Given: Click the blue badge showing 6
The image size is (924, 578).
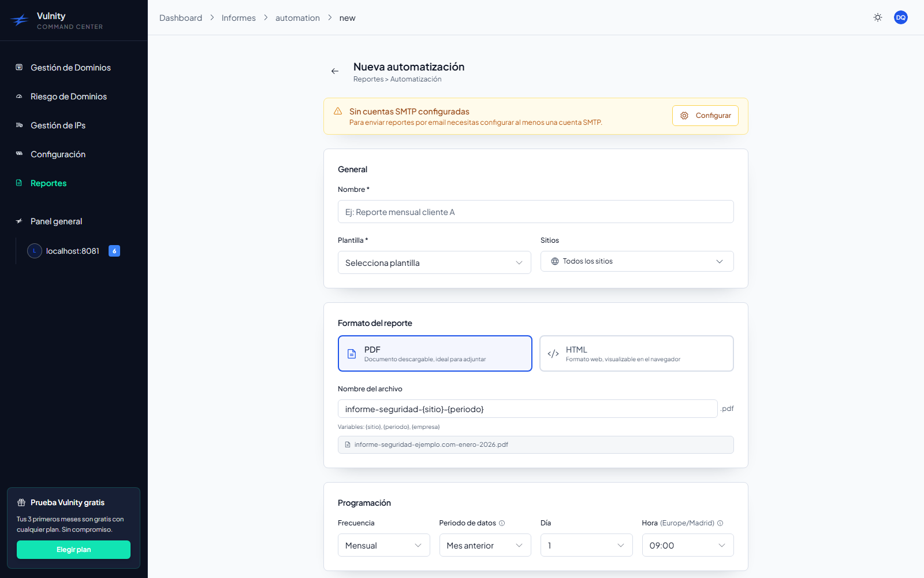Looking at the screenshot, I should 114,251.
